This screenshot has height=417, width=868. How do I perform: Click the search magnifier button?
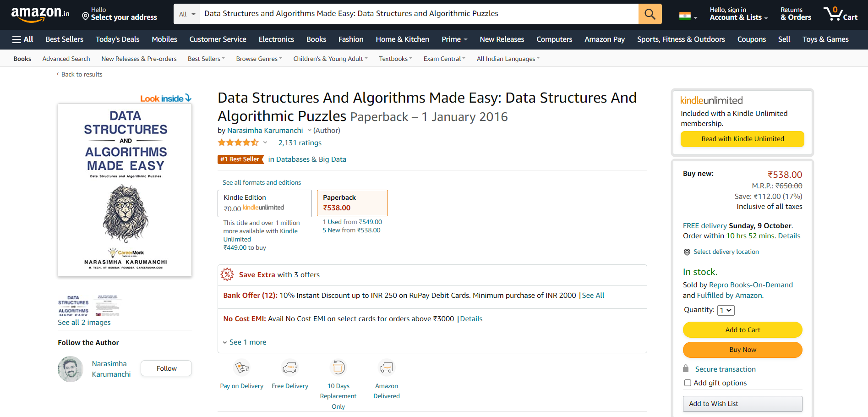[x=650, y=14]
